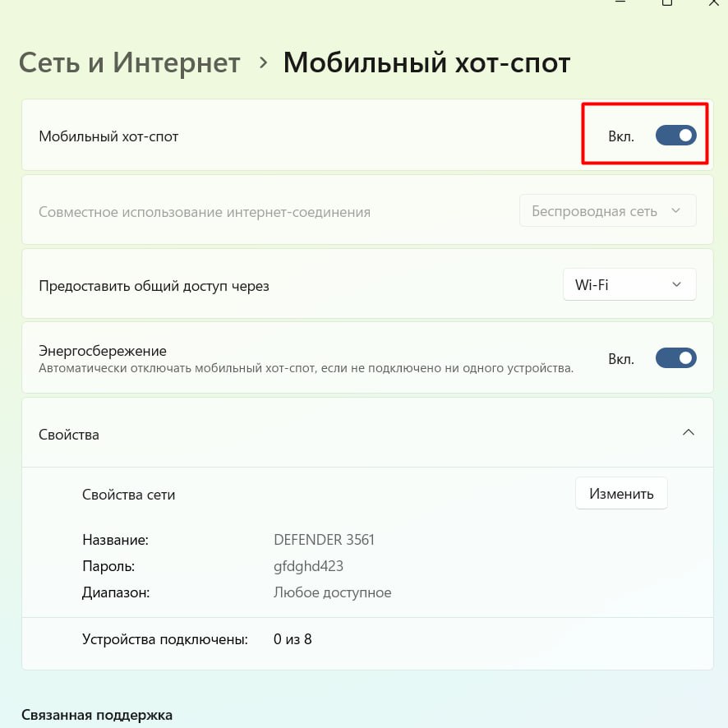Click the Связанная поддержка heading
728x728 pixels.
[97, 715]
